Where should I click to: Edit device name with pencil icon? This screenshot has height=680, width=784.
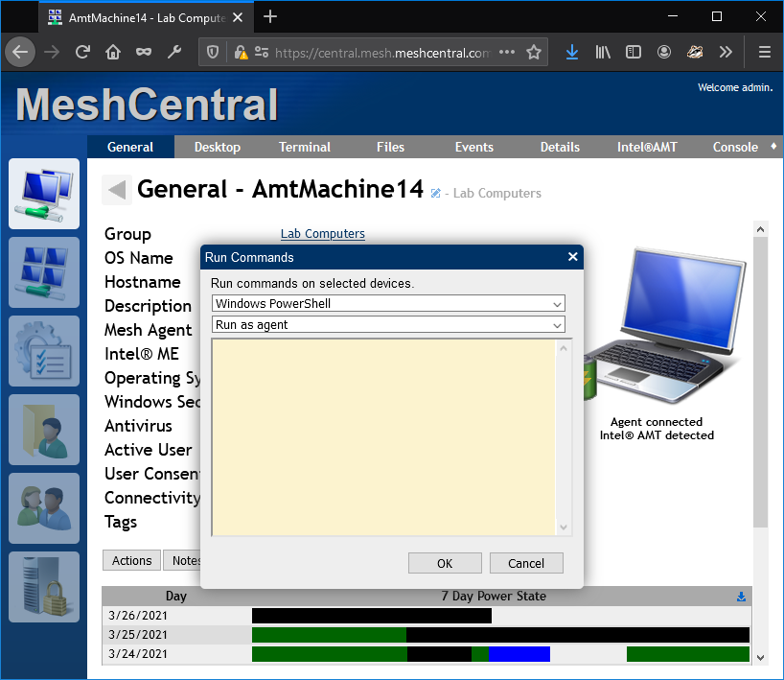435,193
